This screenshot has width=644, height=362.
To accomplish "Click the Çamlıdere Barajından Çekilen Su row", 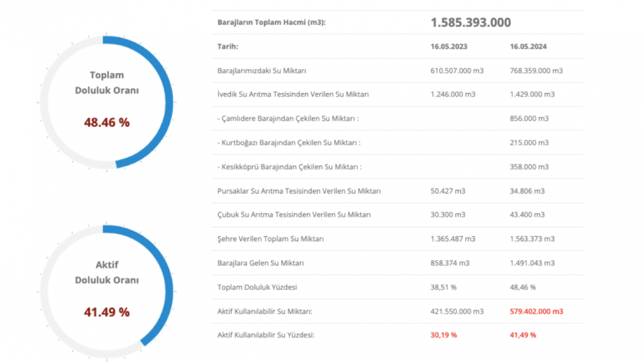I will (397, 119).
